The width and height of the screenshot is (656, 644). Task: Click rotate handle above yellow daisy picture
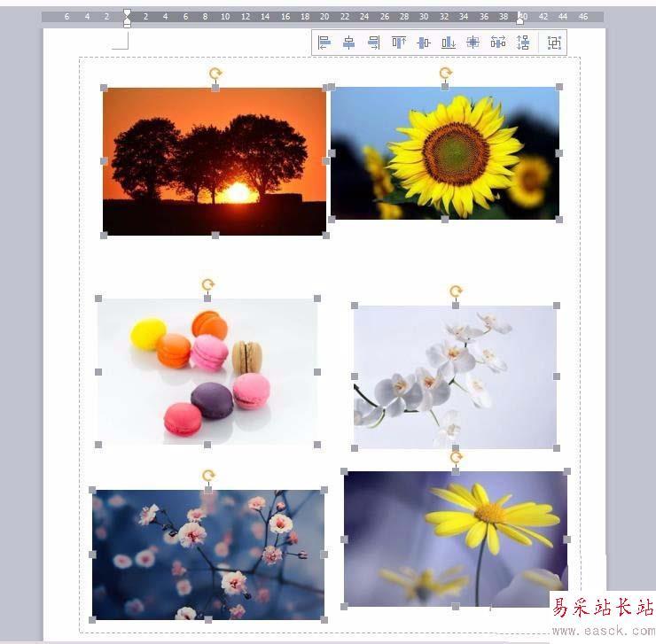(x=456, y=457)
